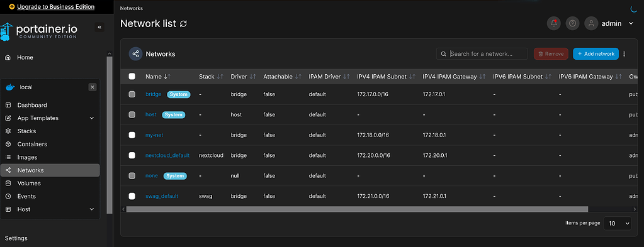Focus the Search for a network field
The image size is (644, 247).
[482, 54]
